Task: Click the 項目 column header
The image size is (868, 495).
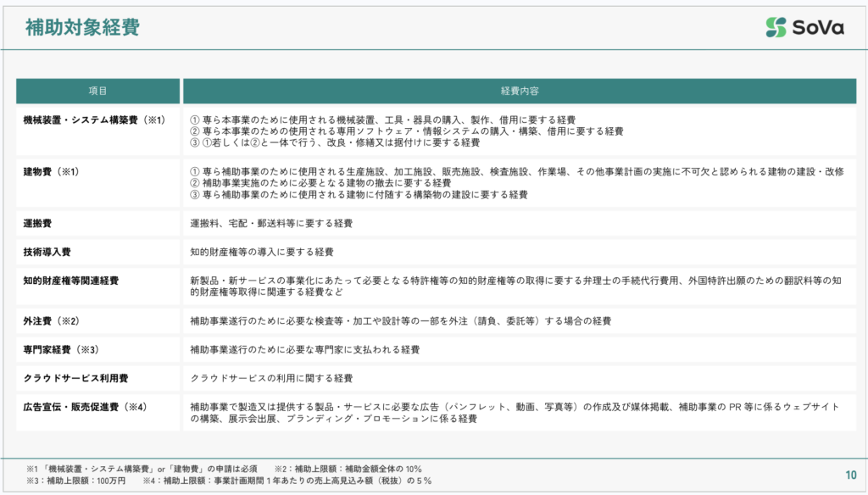Action: coord(97,91)
